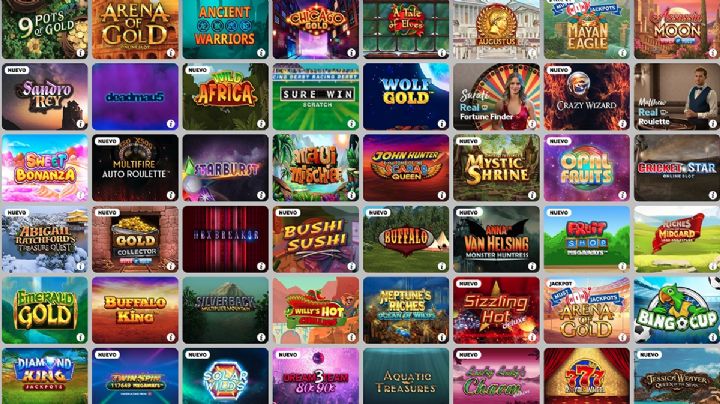720x404 pixels.
Task: Show info for Neptune's Riches game
Action: coord(442,337)
